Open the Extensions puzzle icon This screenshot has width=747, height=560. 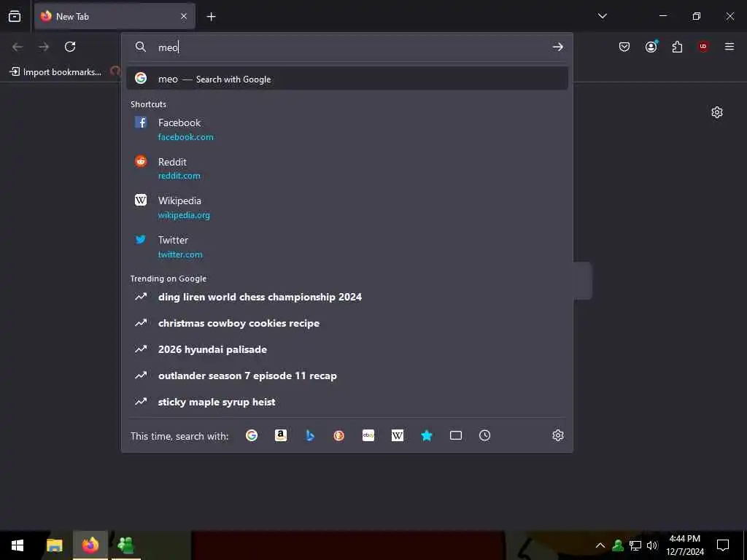pos(677,47)
